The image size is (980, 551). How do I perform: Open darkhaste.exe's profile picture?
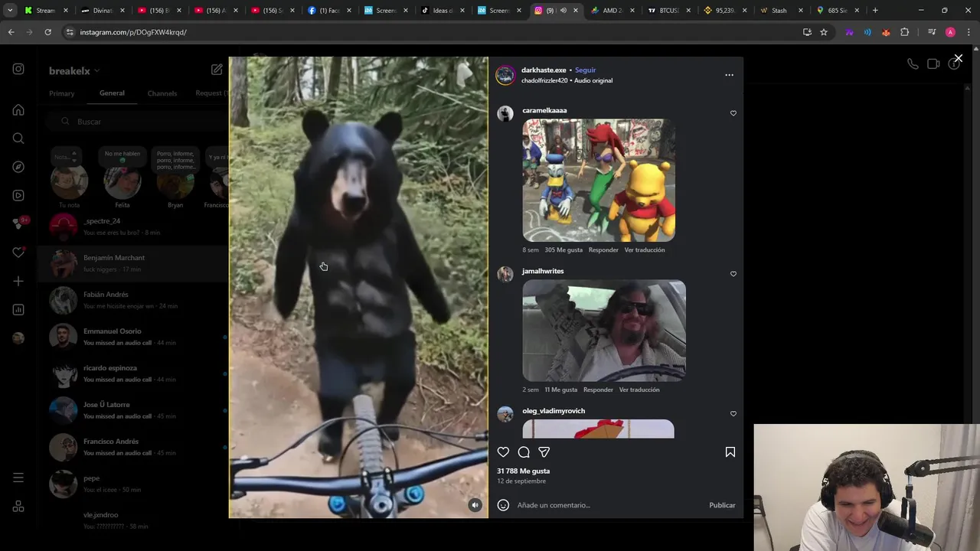coord(505,75)
